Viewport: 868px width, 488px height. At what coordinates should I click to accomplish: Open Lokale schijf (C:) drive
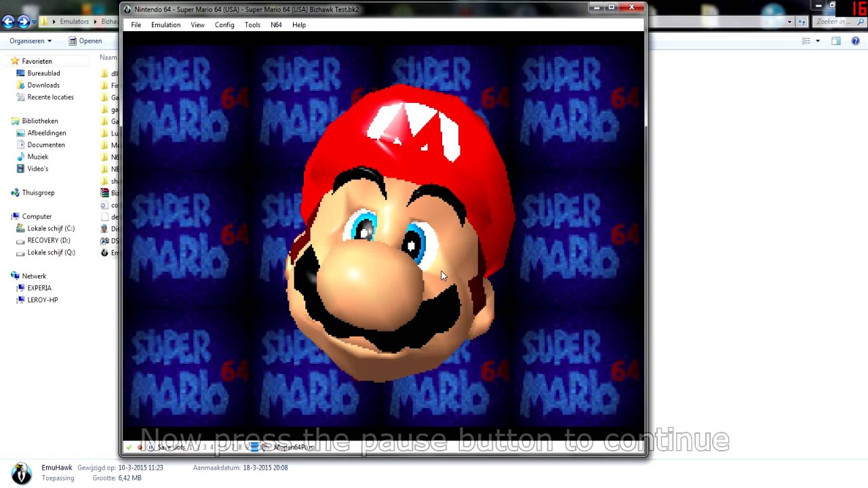(51, 228)
